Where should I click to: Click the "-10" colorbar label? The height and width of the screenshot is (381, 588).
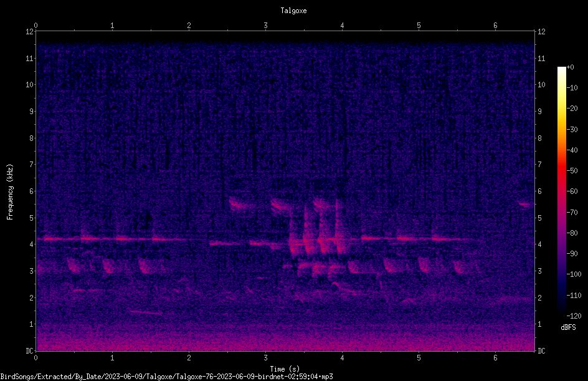572,88
